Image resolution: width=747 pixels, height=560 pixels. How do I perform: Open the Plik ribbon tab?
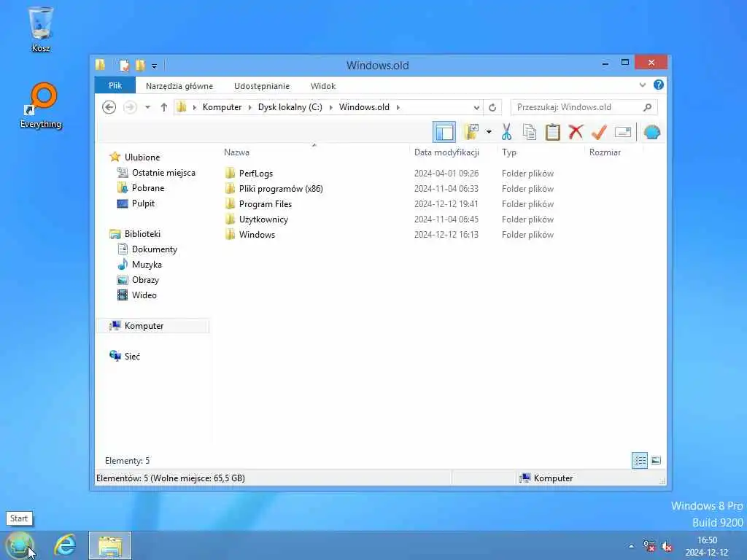[115, 86]
